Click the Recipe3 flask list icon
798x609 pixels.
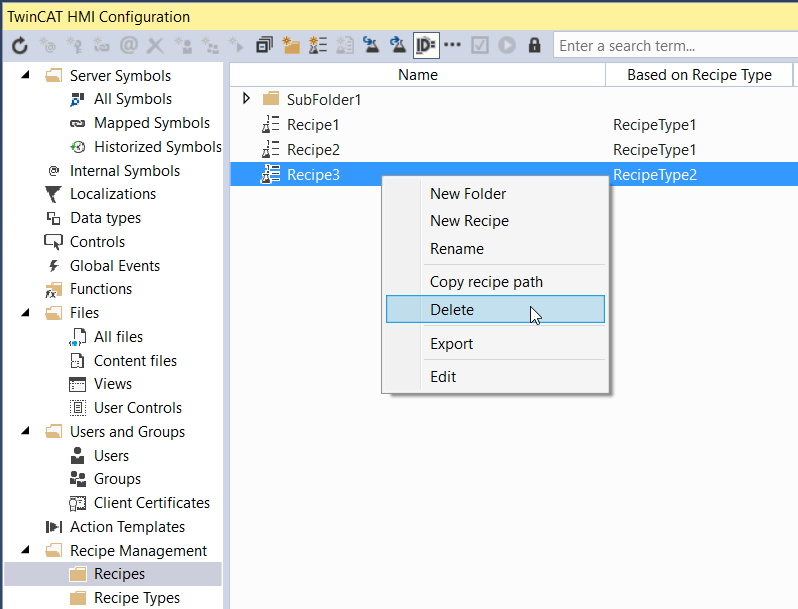pyautogui.click(x=270, y=175)
